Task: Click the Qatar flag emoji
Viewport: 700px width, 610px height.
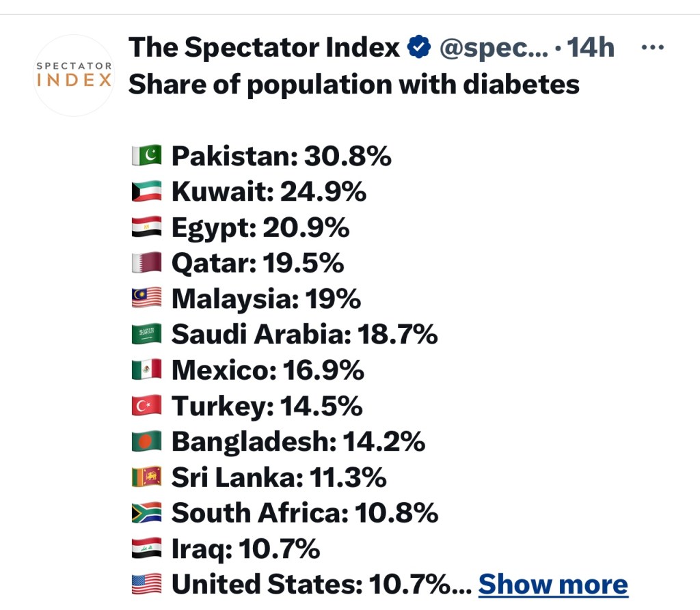Action: click(146, 263)
